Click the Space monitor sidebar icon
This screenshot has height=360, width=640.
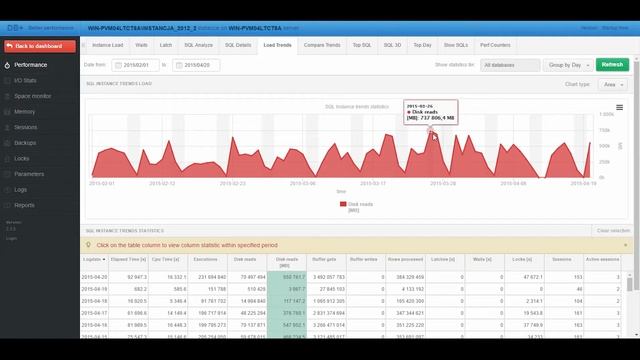[7, 96]
